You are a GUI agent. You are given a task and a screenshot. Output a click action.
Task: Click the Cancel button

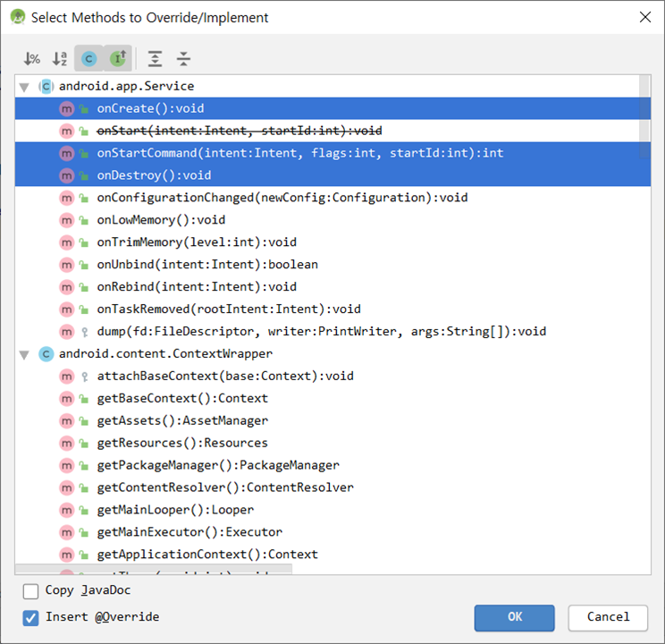(x=608, y=618)
